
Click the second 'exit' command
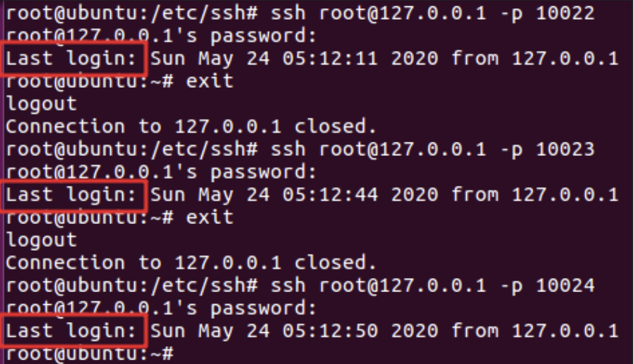coord(210,218)
